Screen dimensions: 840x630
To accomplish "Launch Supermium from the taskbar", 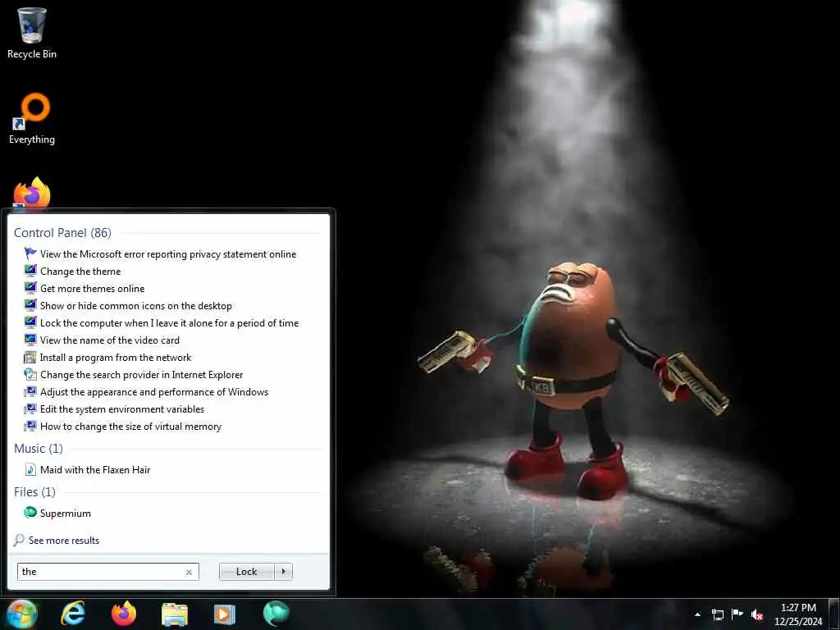I will tap(276, 614).
